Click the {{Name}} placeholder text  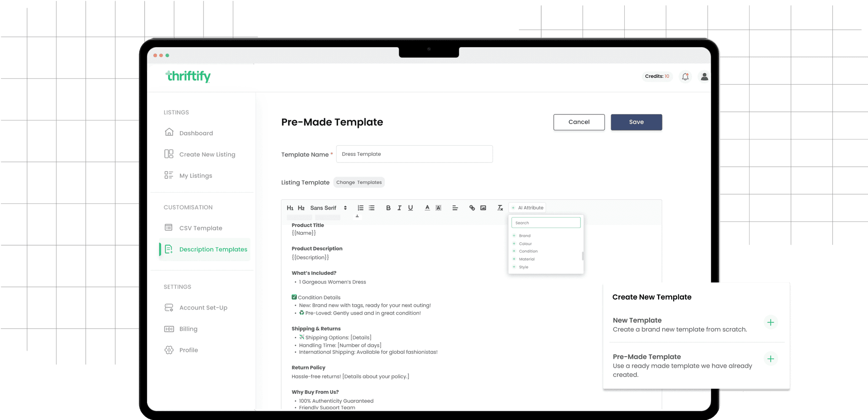tap(304, 233)
